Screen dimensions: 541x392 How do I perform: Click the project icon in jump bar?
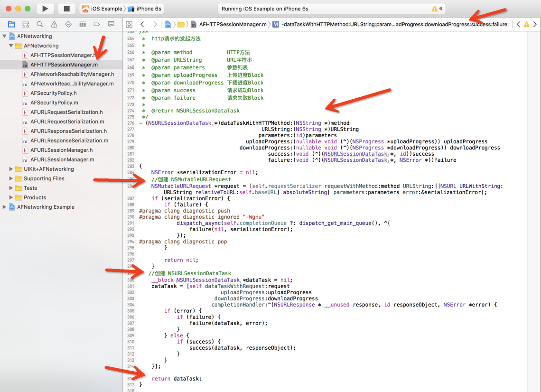coord(168,24)
